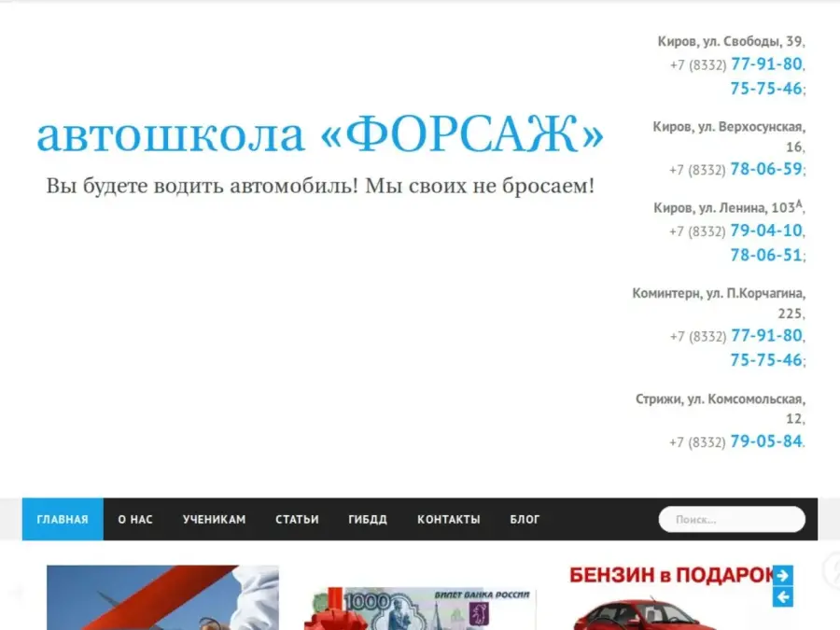Screen dimensions: 840x630
Task: Open the red ribbon banner thumbnail
Action: pos(162,597)
